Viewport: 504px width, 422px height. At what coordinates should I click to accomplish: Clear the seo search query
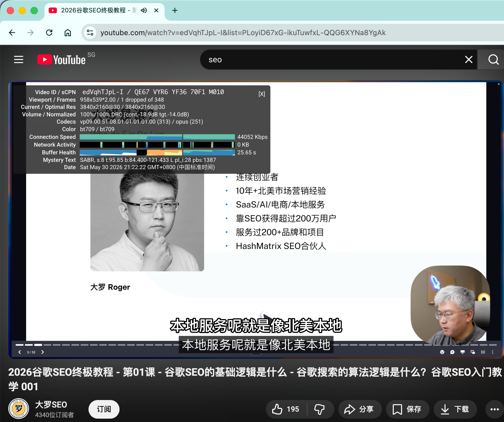[469, 60]
